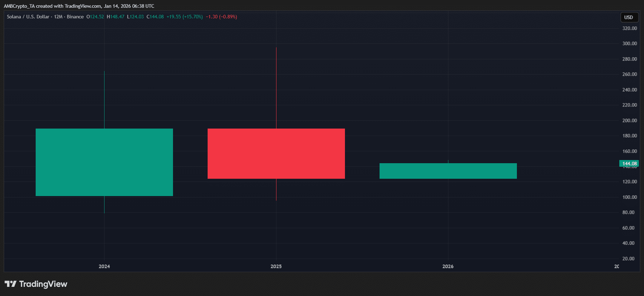
Task: Click the upper wick of 2025 candle
Action: coord(276,88)
